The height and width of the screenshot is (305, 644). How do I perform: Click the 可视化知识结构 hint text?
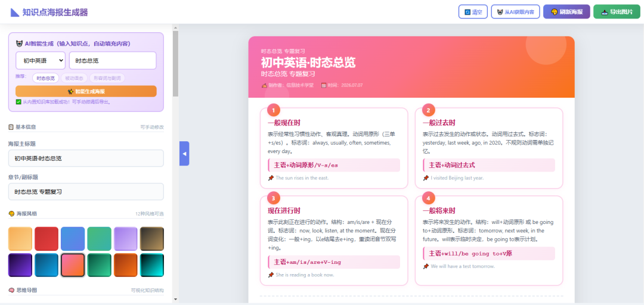147,290
